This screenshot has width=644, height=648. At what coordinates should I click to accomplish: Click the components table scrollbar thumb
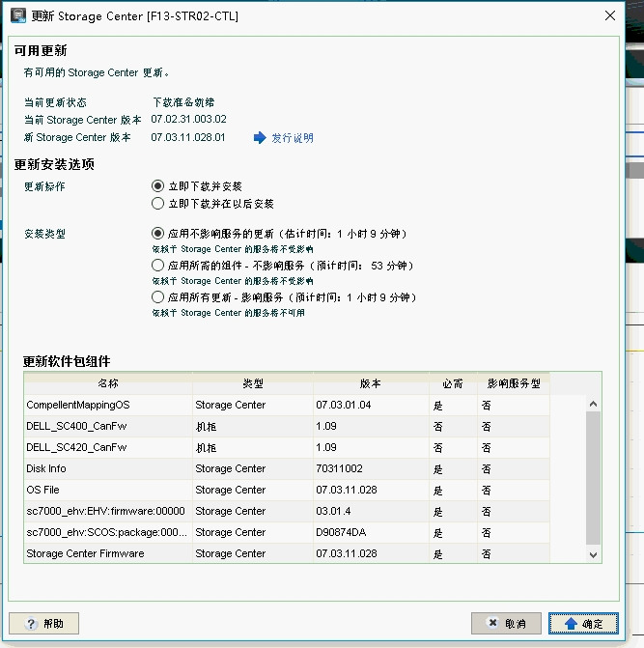click(x=593, y=478)
